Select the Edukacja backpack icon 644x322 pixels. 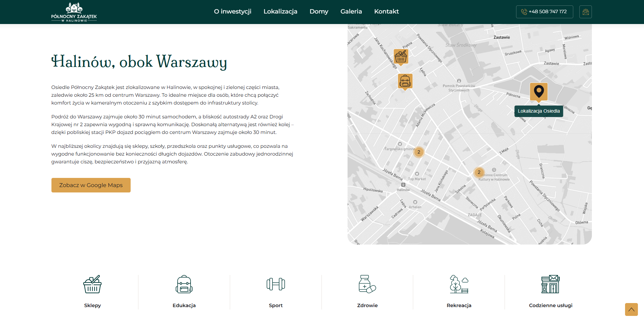pos(184,284)
